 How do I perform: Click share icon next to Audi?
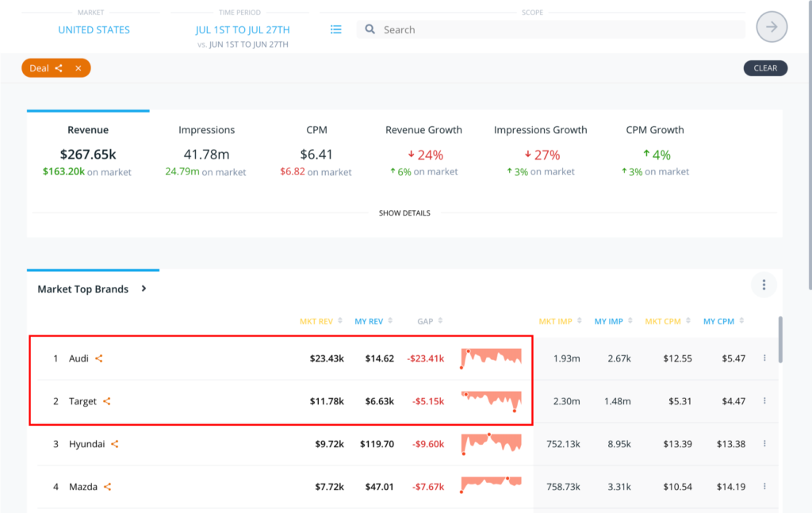(x=99, y=358)
